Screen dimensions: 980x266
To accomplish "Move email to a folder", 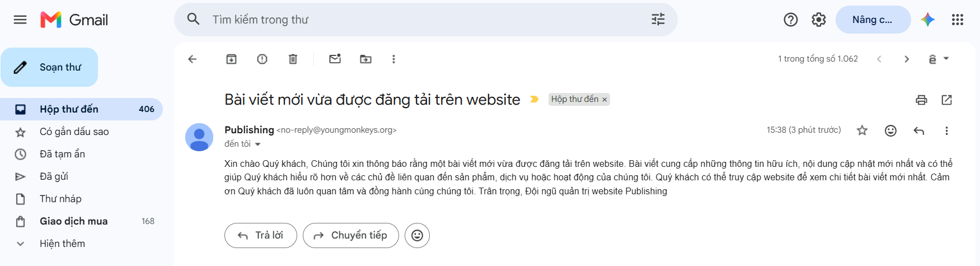I will tap(365, 59).
